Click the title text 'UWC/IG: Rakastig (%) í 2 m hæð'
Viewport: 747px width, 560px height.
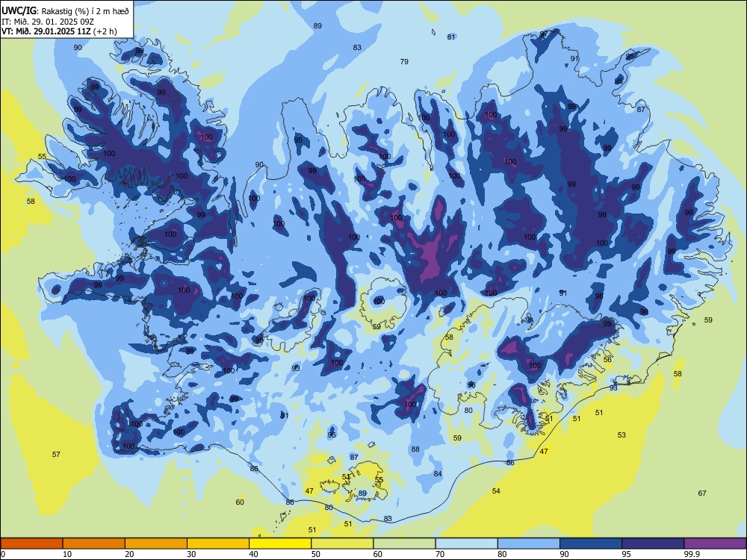point(65,10)
